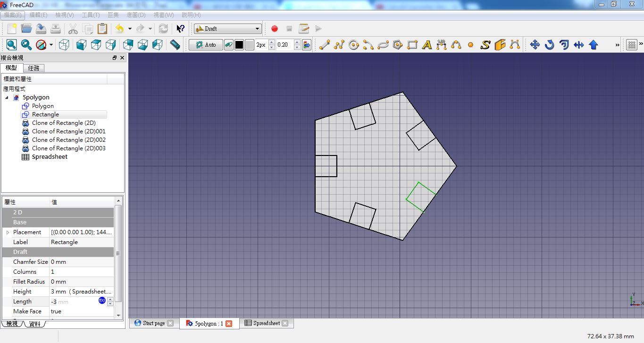The width and height of the screenshot is (644, 343).
Task: Open the face color gray swatch
Action: [249, 45]
